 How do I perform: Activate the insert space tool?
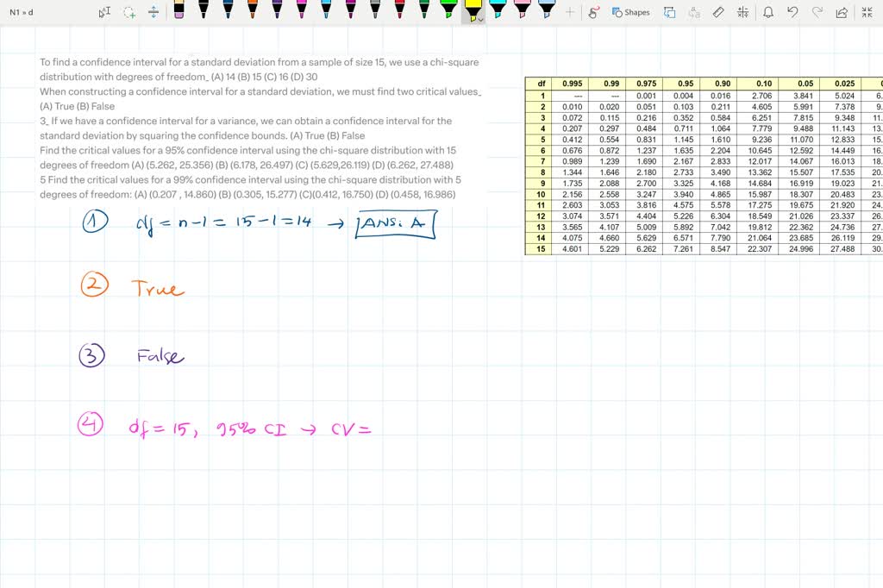[x=153, y=11]
